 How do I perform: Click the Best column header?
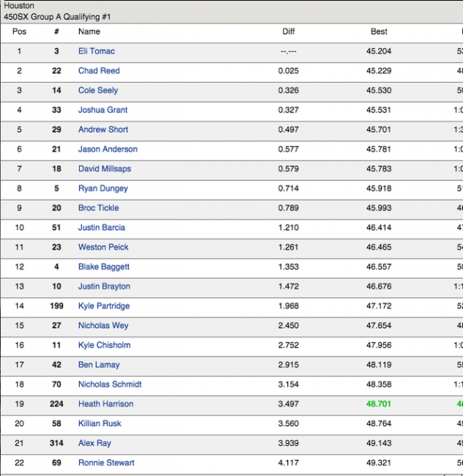pos(379,31)
